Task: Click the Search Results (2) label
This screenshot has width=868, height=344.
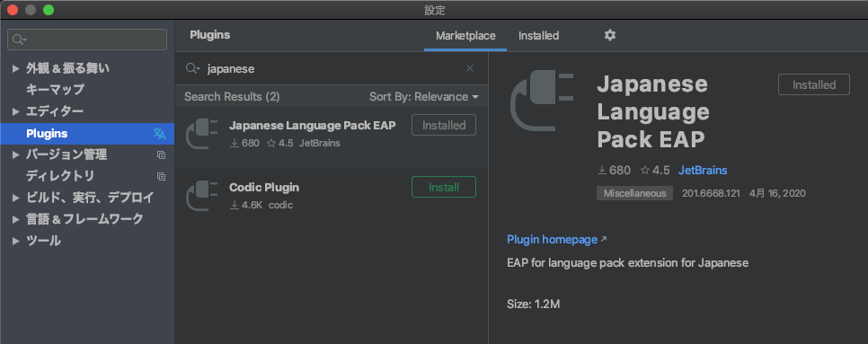Action: tap(232, 97)
